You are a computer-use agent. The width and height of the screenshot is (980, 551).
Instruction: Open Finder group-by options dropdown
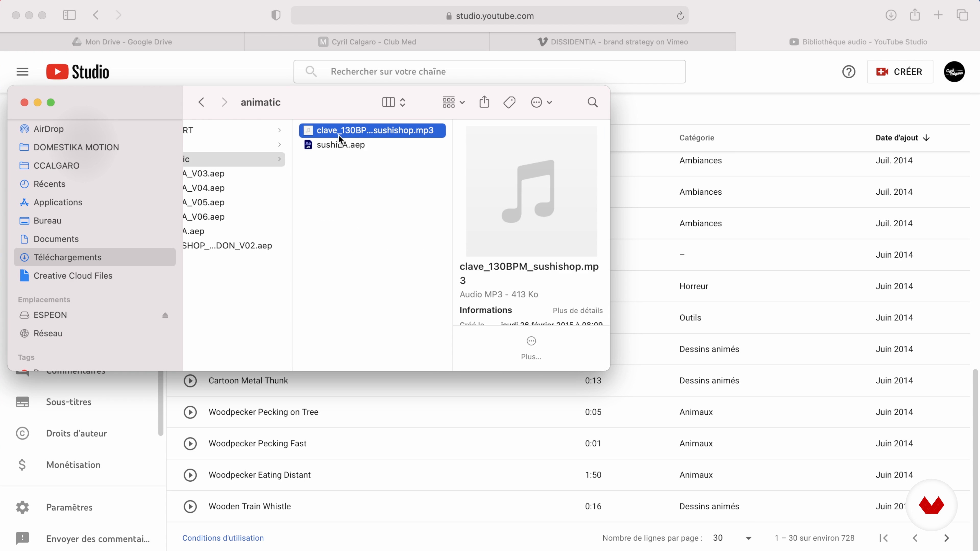click(x=454, y=102)
